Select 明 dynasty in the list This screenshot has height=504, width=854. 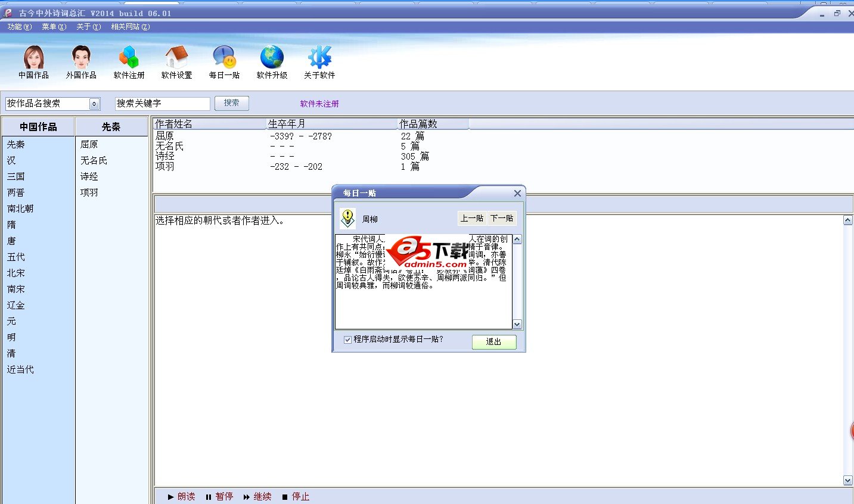11,337
